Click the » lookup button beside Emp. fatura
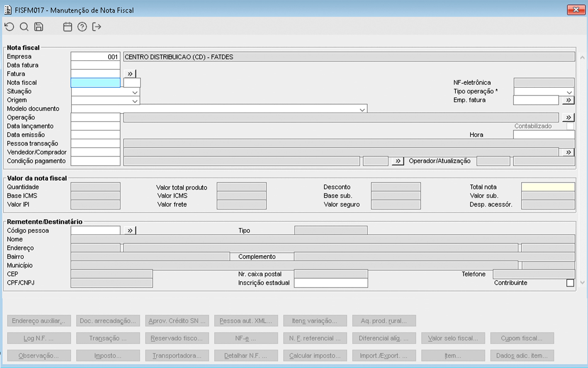The width and height of the screenshot is (588, 368). (x=569, y=100)
